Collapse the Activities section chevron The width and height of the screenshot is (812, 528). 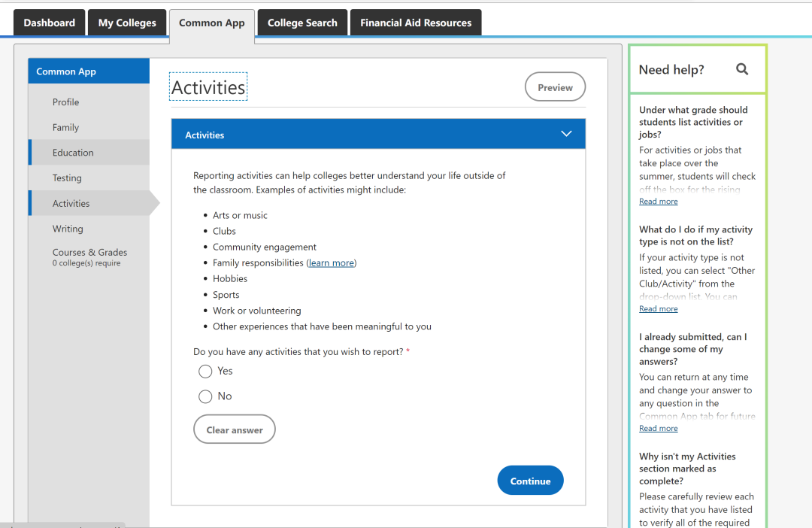tap(566, 134)
